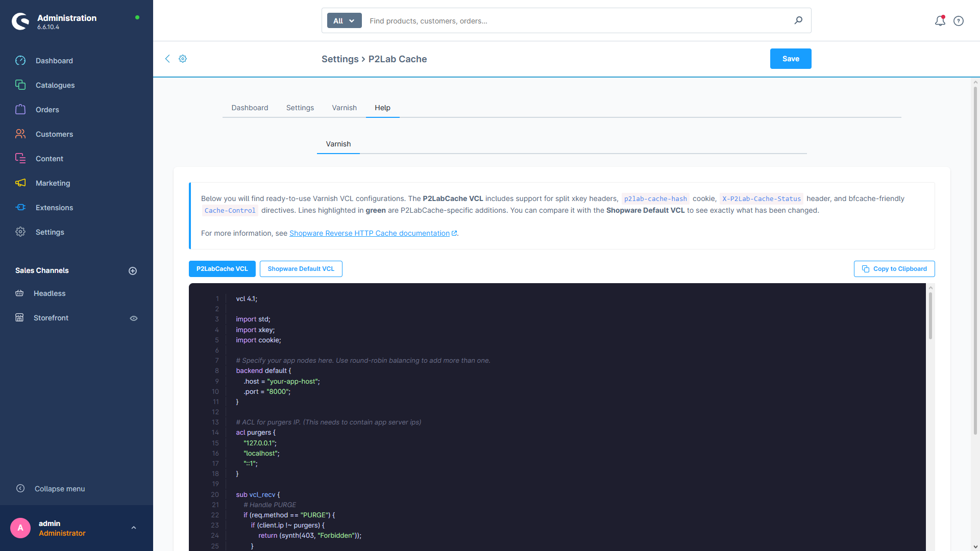This screenshot has width=980, height=551.
Task: Open the All search filter dropdown
Action: 344,21
